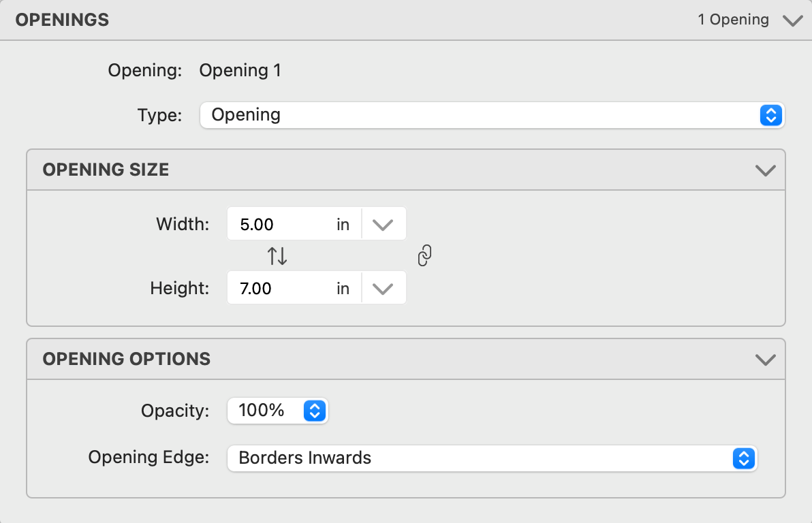812x523 pixels.
Task: Click the 'Opening Edge:' label
Action: 149,458
